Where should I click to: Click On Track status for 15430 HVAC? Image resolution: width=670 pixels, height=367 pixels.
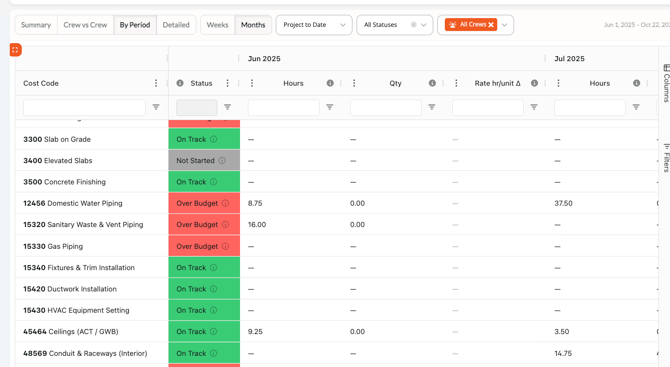click(x=204, y=310)
